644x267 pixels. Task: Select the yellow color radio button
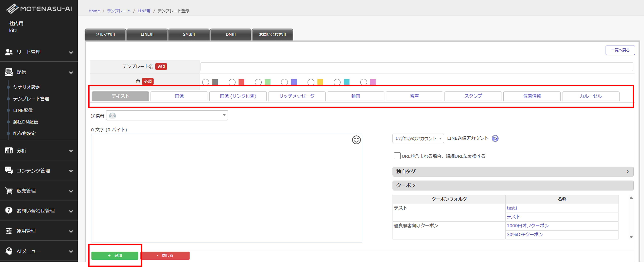(x=311, y=82)
